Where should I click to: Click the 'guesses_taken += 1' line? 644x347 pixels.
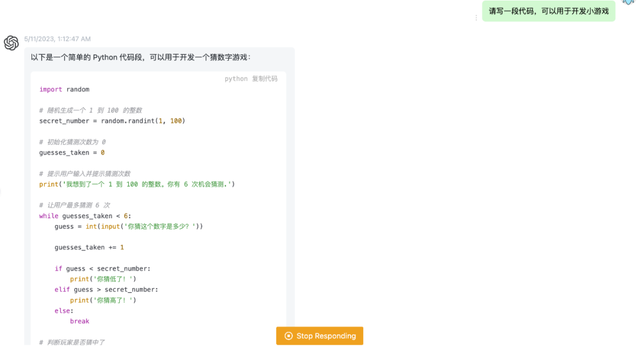tap(89, 247)
